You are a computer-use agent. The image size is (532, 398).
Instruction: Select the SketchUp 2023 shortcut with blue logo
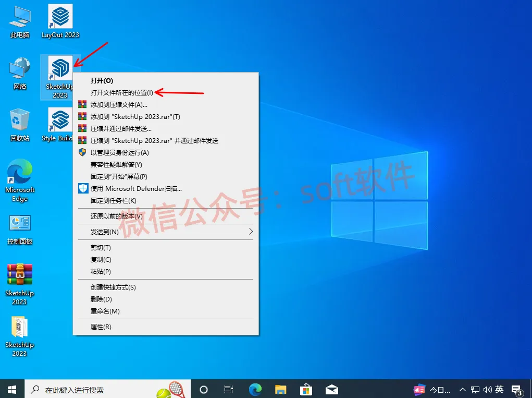[x=60, y=77]
